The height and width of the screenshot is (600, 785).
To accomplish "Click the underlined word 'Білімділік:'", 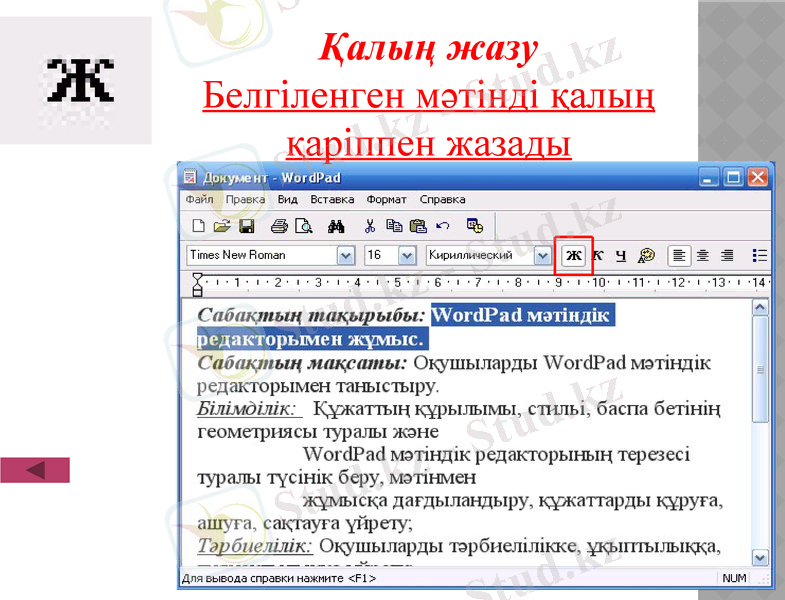I will pyautogui.click(x=247, y=409).
